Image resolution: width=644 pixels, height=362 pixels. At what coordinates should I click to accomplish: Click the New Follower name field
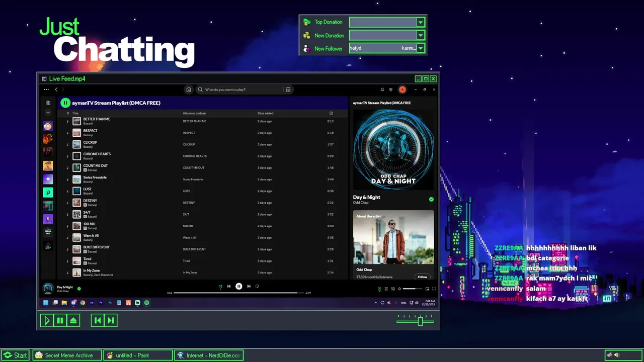[x=383, y=48]
